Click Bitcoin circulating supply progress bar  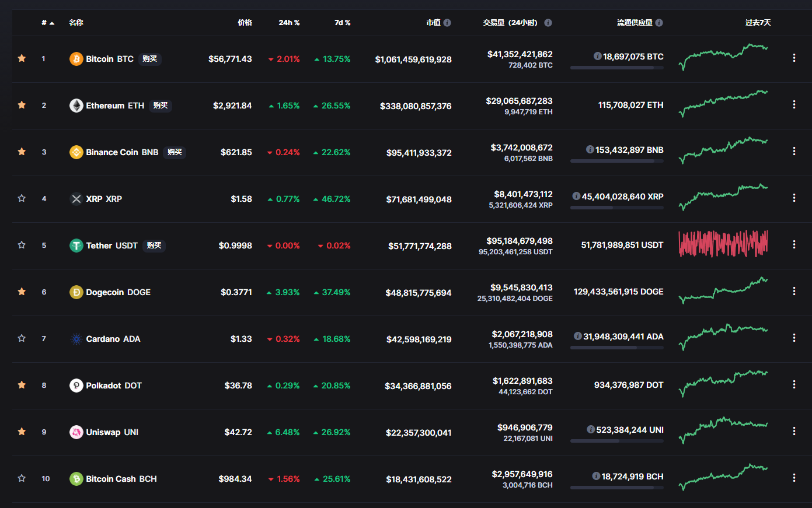(617, 68)
